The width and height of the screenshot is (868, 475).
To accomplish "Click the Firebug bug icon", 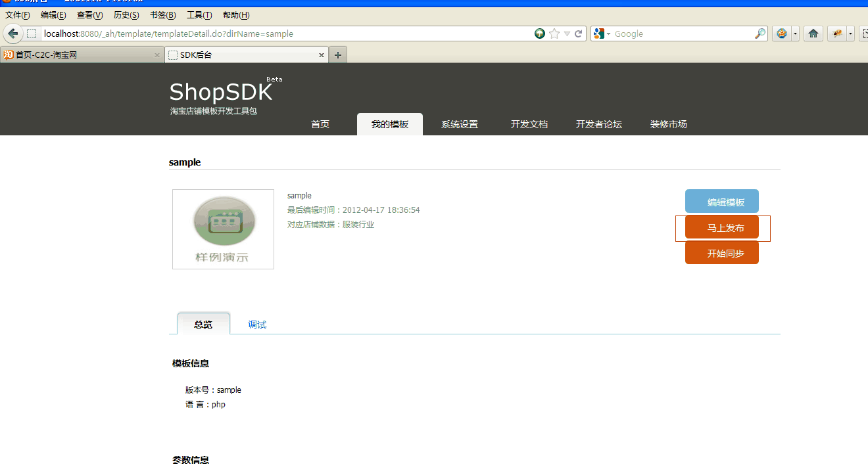I will 837,34.
